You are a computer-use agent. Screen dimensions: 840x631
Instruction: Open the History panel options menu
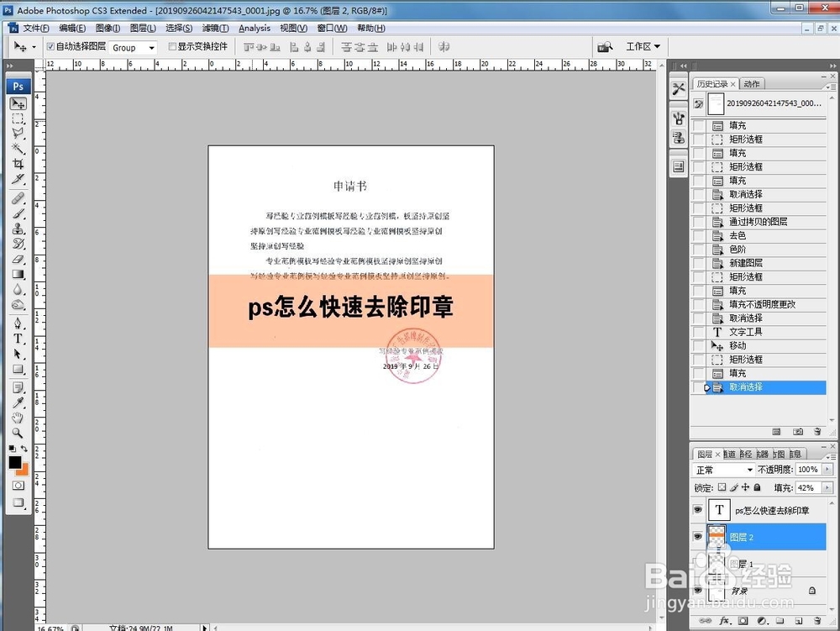pos(831,87)
